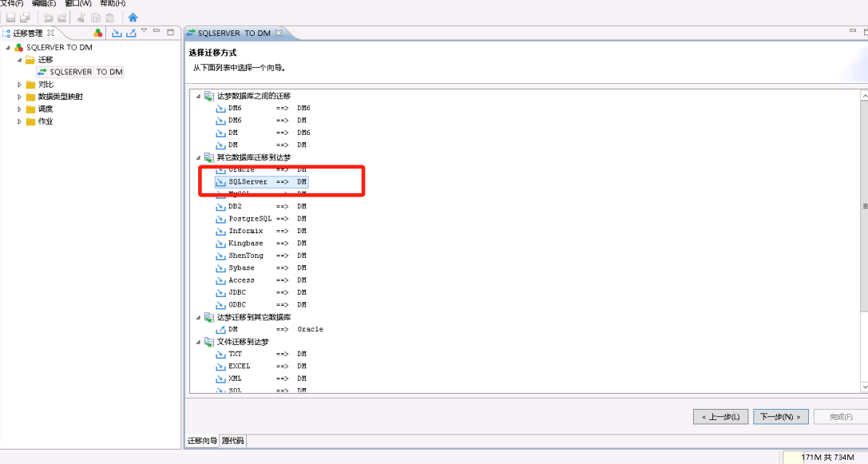Select the DM6 ==> DM wizard
Viewport: 868px width, 464px height.
tap(261, 120)
